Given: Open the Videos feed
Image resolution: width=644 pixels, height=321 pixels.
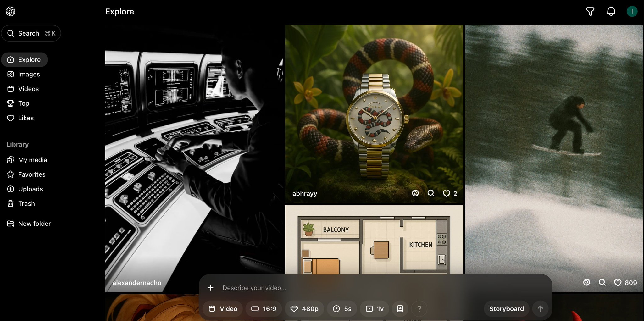Looking at the screenshot, I should pyautogui.click(x=23, y=89).
